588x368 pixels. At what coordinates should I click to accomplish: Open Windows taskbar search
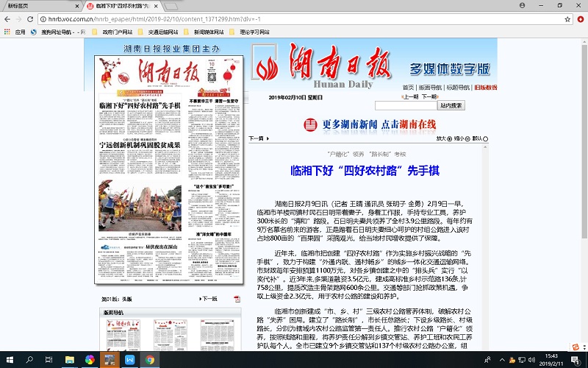click(x=29, y=360)
